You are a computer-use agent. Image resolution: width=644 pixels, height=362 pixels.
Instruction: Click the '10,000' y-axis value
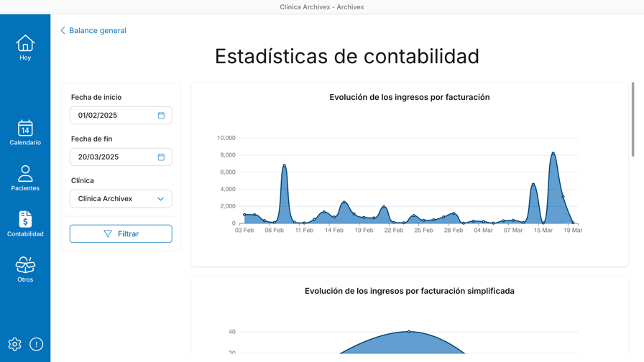click(x=226, y=138)
